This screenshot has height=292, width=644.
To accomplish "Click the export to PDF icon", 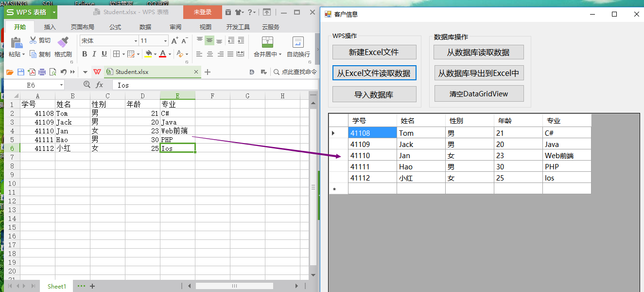I will click(32, 72).
